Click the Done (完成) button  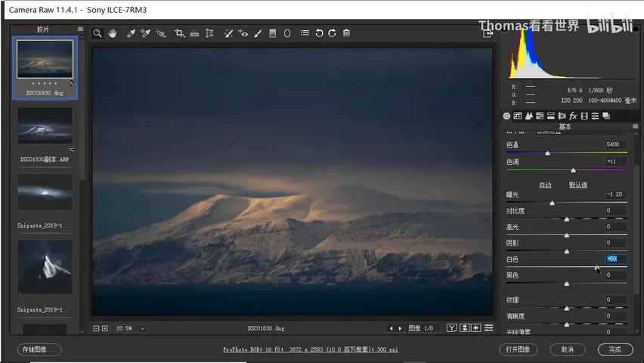(615, 349)
